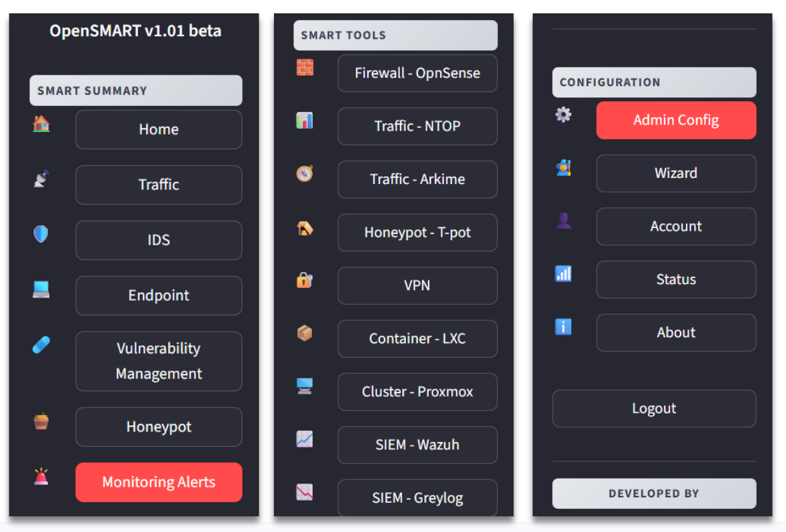Image resolution: width=786 pixels, height=532 pixels.
Task: Click the gear icon beside Admin Config
Action: coord(563,115)
